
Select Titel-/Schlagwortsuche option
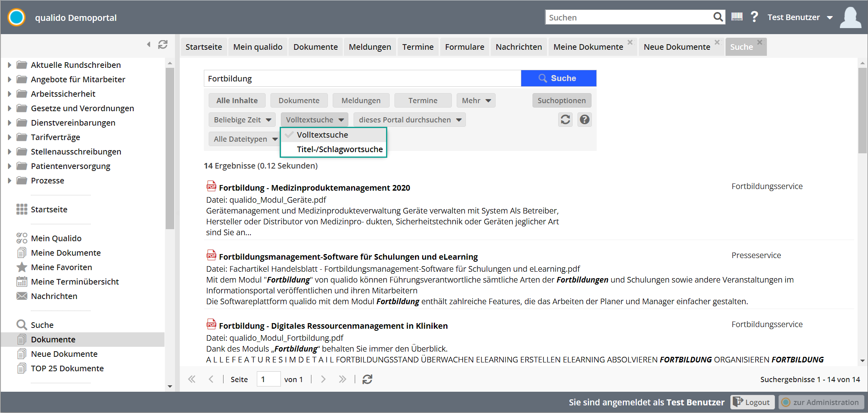333,149
